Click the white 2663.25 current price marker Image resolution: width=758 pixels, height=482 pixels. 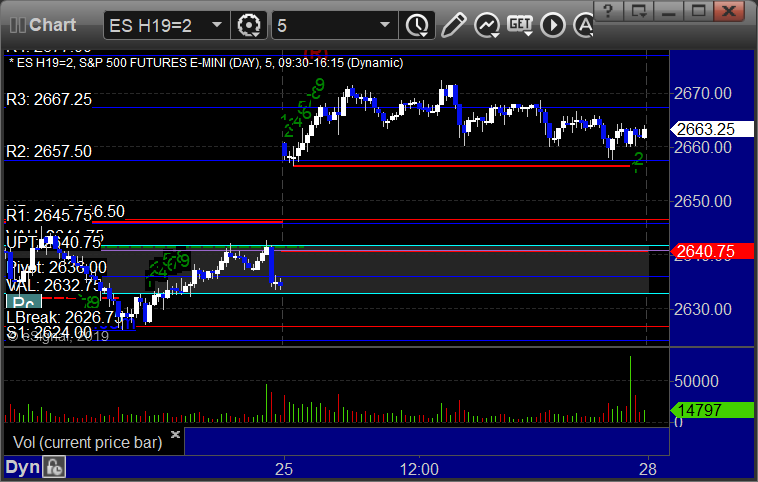pyautogui.click(x=712, y=130)
